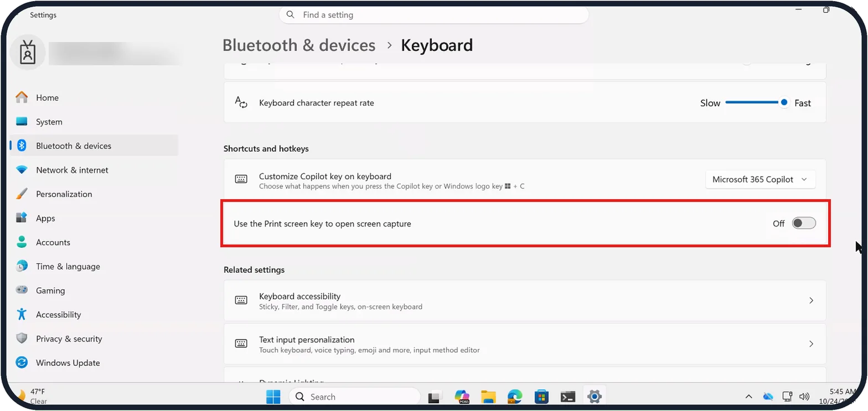
Task: Toggle Print screen key screen capture switch
Action: click(x=804, y=223)
